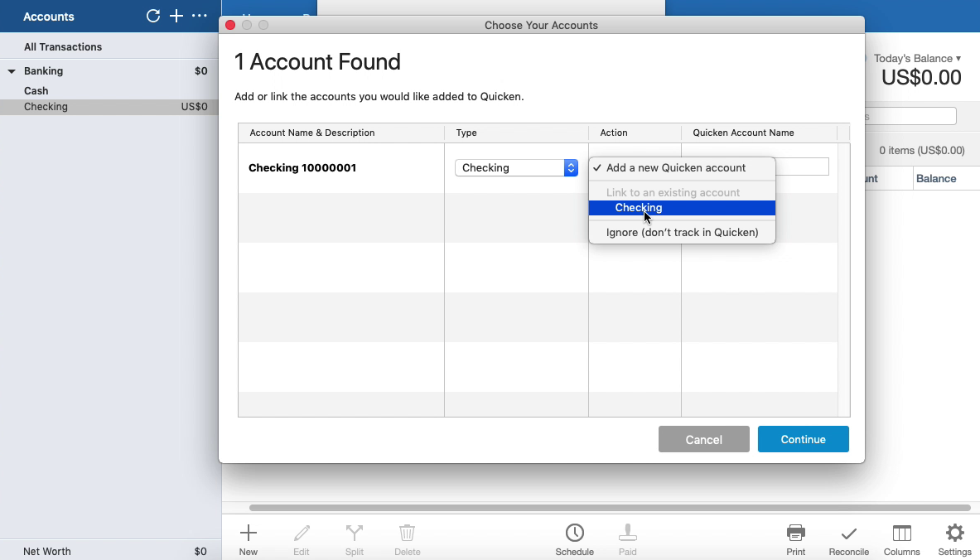Open the Today's Balance dropdown
980x560 pixels.
917,58
